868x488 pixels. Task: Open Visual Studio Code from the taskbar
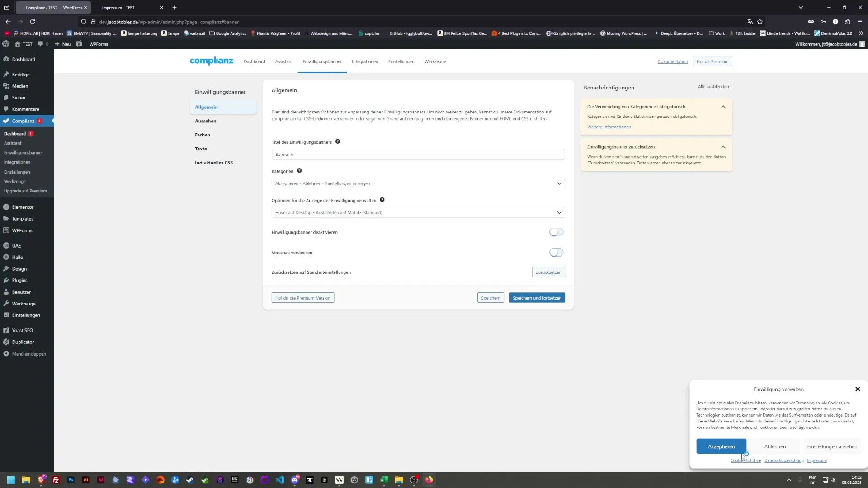click(x=280, y=480)
